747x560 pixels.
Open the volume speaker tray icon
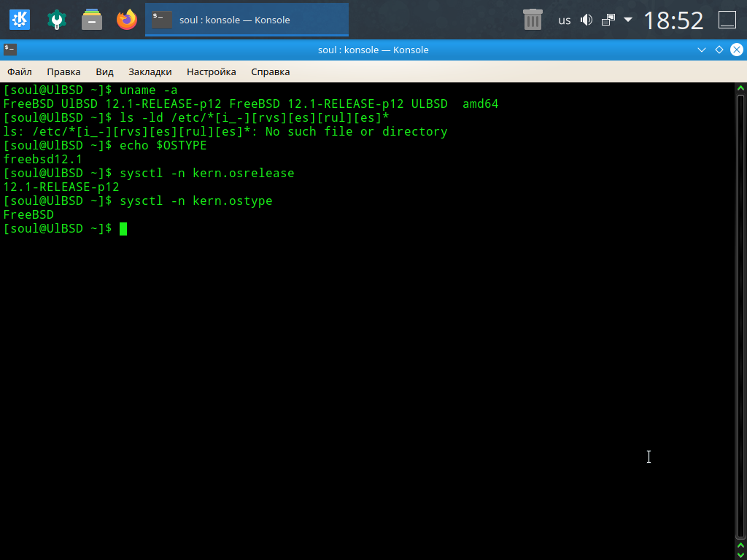coord(586,20)
